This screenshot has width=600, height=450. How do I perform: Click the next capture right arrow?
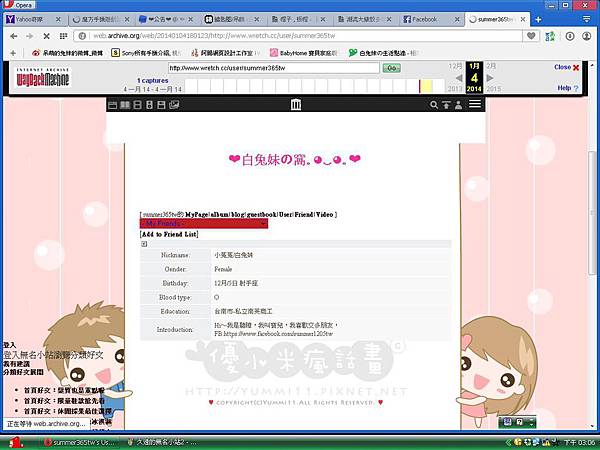[x=489, y=78]
